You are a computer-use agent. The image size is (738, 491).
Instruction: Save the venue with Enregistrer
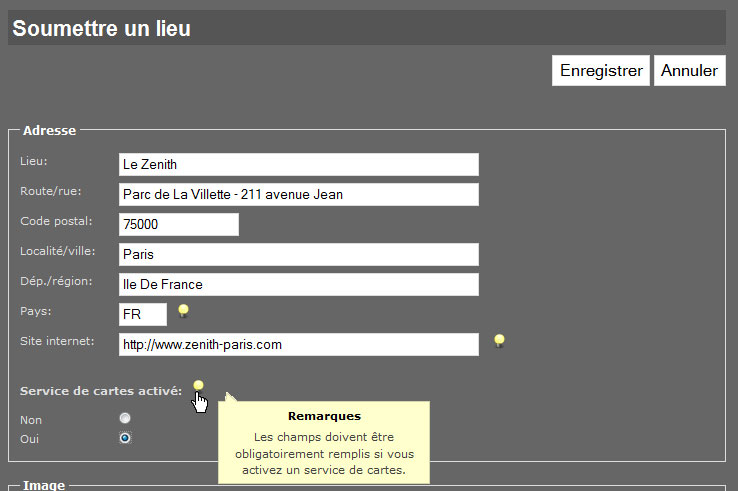[x=601, y=71]
